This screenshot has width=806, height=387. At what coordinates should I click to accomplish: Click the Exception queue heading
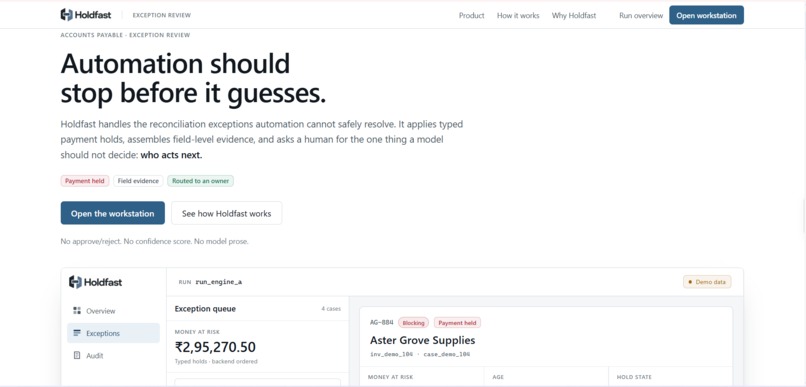coord(205,309)
